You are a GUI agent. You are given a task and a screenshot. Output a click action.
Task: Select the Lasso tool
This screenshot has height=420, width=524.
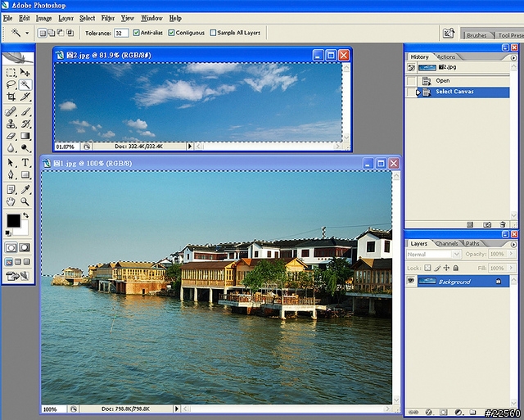coord(11,84)
